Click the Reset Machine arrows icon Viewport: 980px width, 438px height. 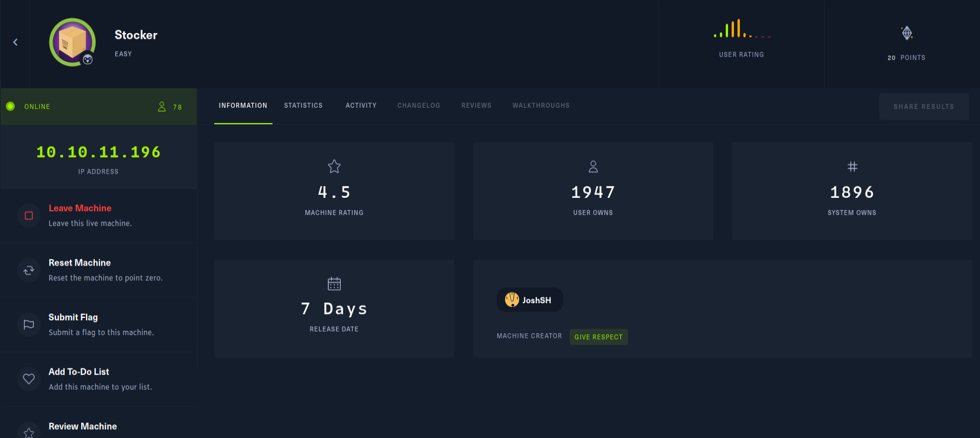pos(29,270)
